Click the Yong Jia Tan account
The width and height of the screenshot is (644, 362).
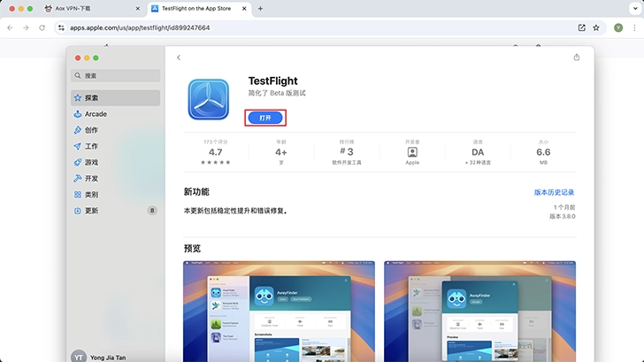point(108,358)
